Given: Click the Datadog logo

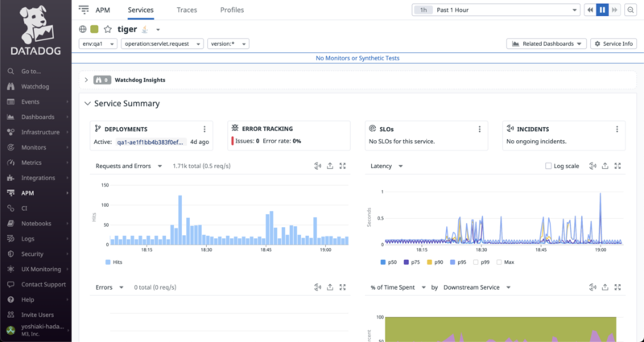Looking at the screenshot, I should point(35,30).
